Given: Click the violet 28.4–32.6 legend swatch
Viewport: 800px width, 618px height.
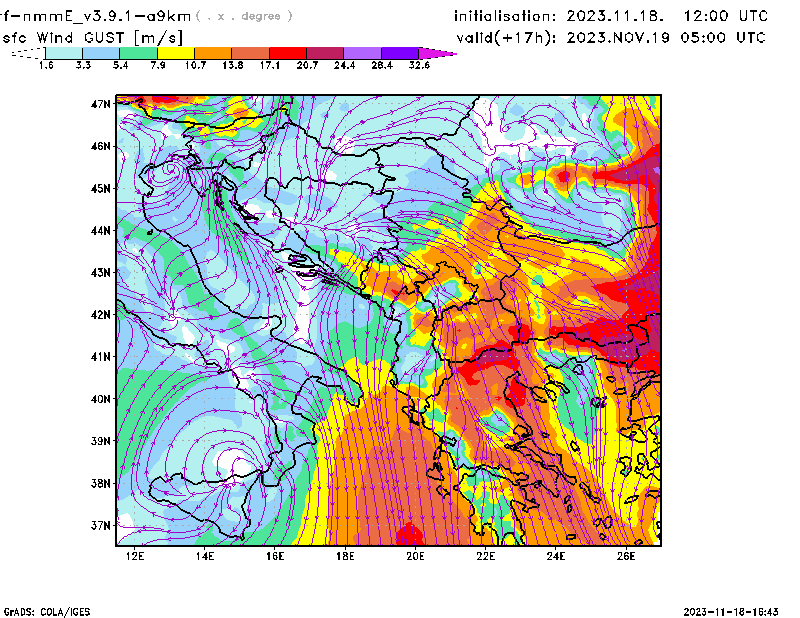Looking at the screenshot, I should tap(399, 53).
